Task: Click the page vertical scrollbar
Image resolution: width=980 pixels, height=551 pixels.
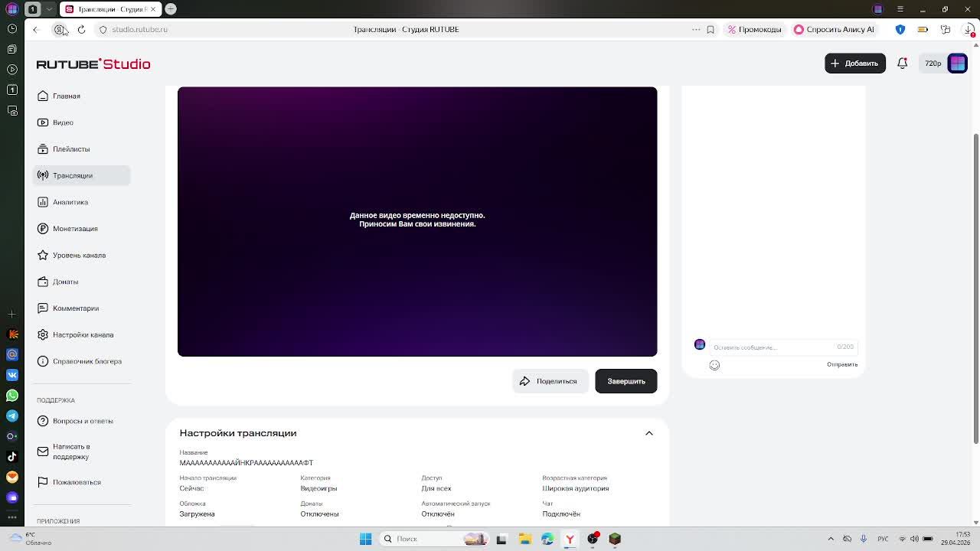Action: pyautogui.click(x=975, y=288)
